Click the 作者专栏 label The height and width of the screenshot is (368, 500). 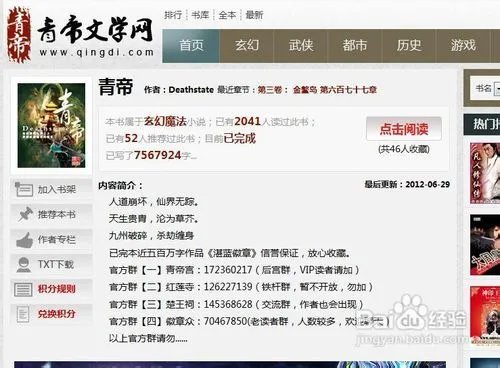57,239
